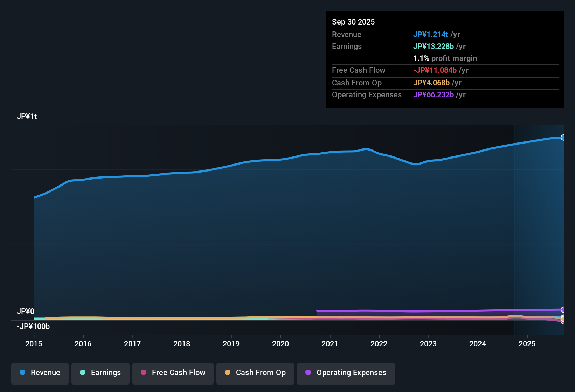The width and height of the screenshot is (575, 392).
Task: Click the teal Earnings legend dot
Action: [83, 373]
